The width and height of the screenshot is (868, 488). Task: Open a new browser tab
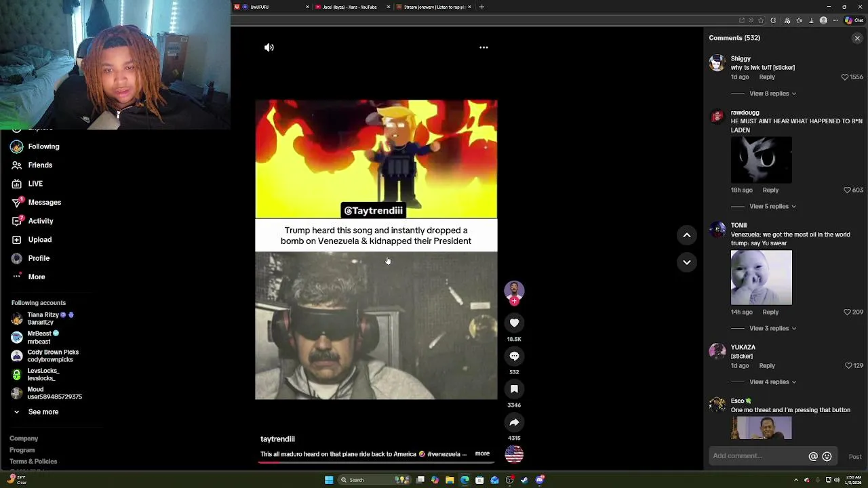[481, 7]
